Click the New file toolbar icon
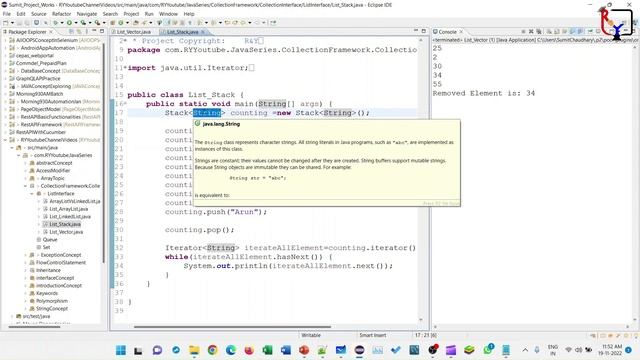This screenshot has height=360, width=640. coord(5,22)
